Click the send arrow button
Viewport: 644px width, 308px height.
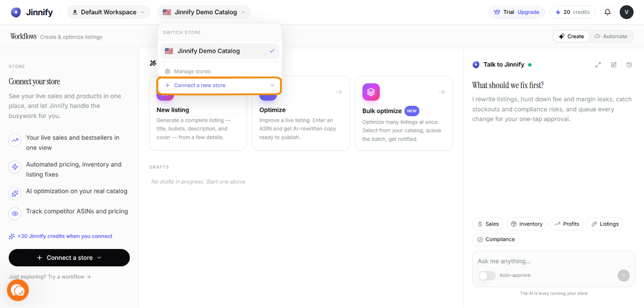624,275
